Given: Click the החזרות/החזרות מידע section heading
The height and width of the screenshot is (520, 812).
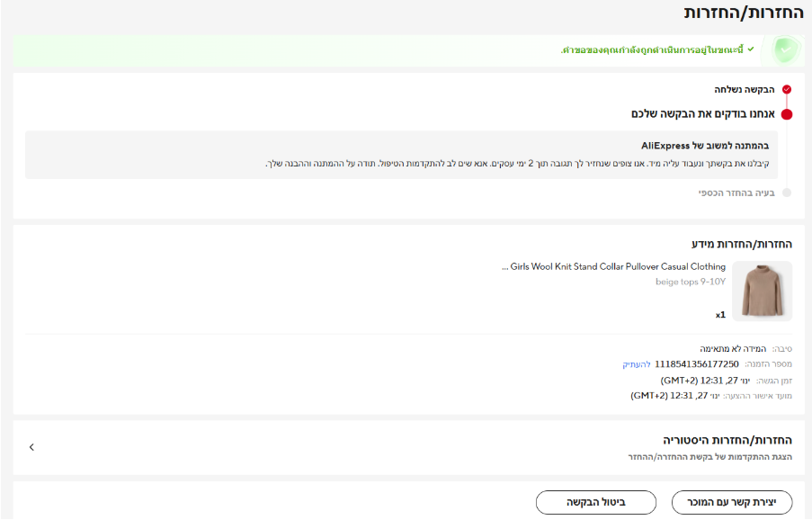Looking at the screenshot, I should [x=742, y=244].
